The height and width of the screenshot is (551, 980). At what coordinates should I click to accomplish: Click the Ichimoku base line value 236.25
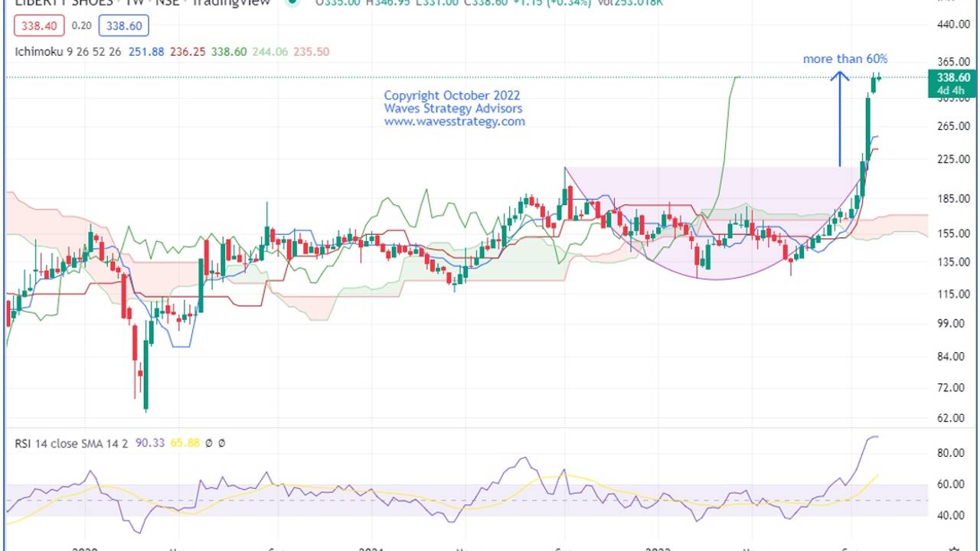click(188, 52)
